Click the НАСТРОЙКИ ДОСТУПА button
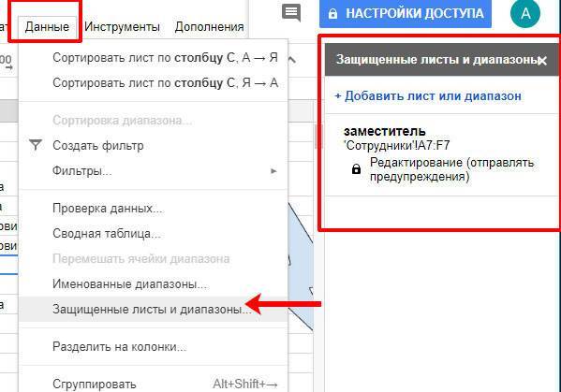 [406, 14]
